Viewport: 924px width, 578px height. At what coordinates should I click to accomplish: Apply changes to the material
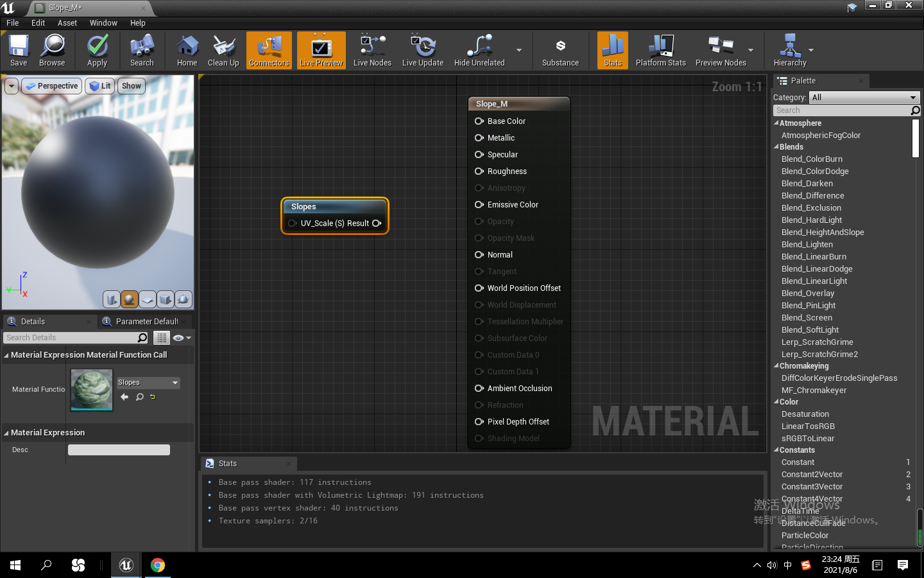[97, 50]
